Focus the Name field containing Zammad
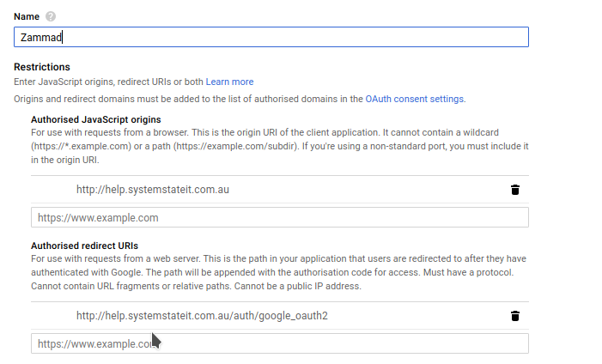 [271, 37]
